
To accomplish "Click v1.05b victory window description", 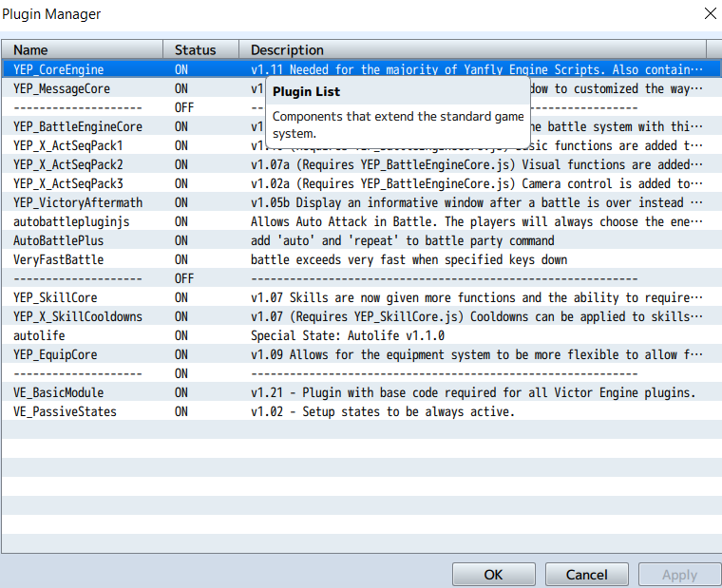I will 477,202.
